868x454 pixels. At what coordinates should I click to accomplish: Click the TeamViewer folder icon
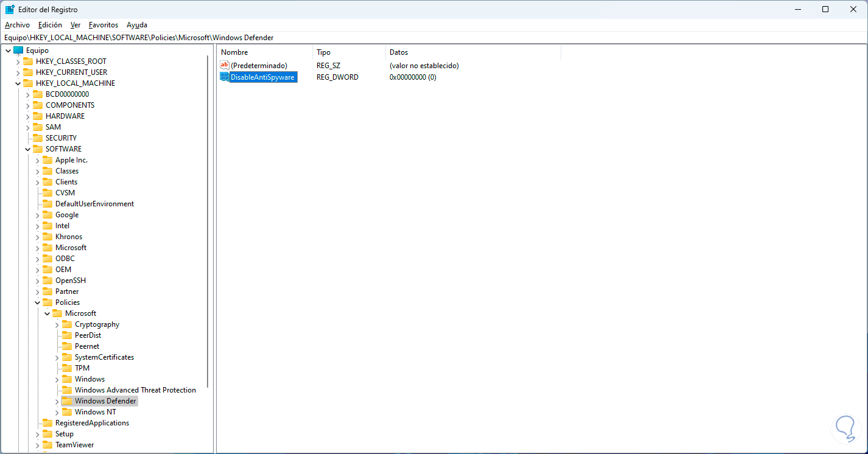pyautogui.click(x=47, y=445)
